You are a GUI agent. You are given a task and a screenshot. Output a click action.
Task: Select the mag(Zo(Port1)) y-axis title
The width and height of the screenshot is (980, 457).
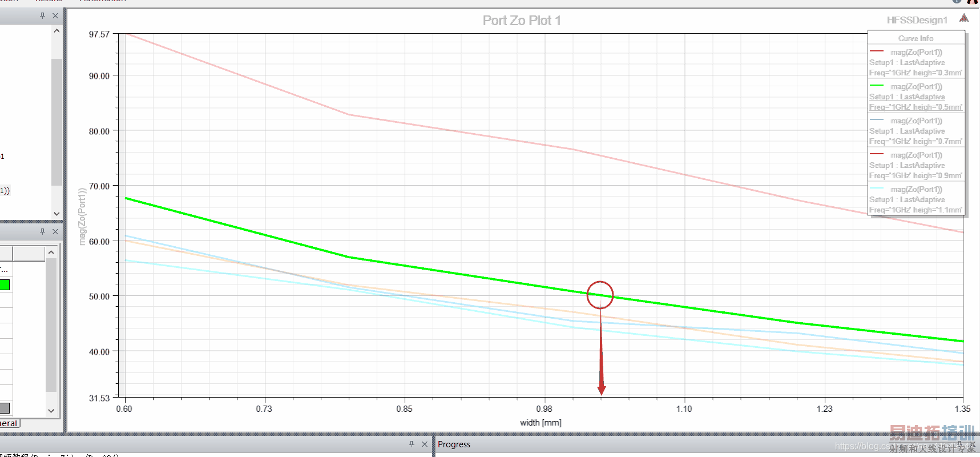click(x=82, y=216)
